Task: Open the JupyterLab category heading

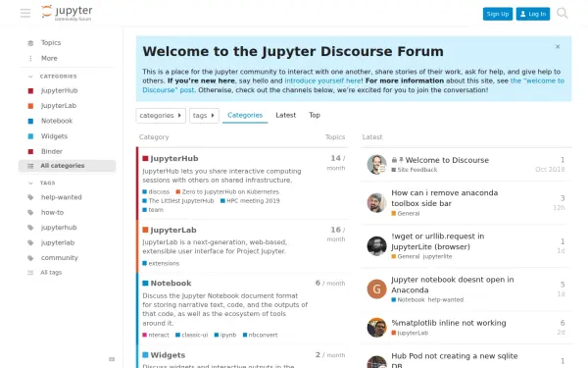Action: coord(173,230)
